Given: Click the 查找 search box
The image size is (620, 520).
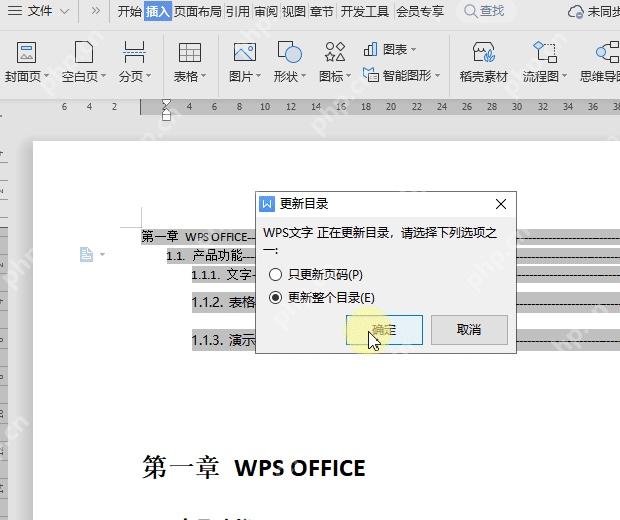Looking at the screenshot, I should 484,11.
